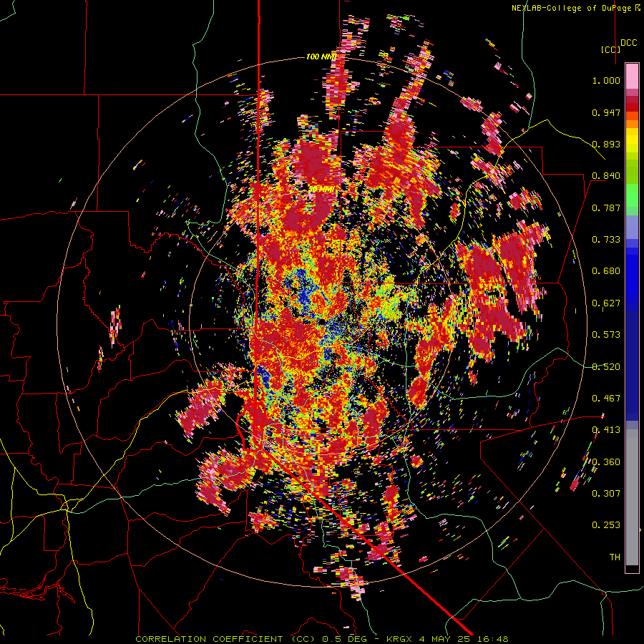Click the 100 NMI range ring label
Screen dimensions: 644x644
coord(321,57)
